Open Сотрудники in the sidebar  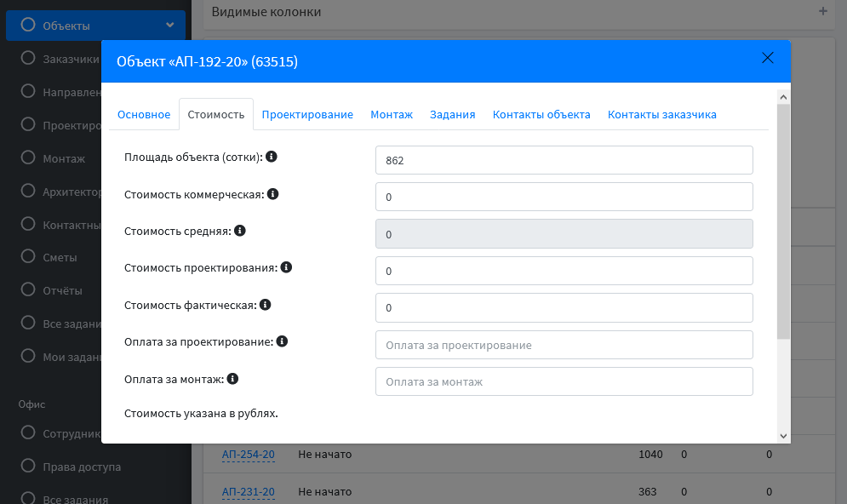pos(72,434)
